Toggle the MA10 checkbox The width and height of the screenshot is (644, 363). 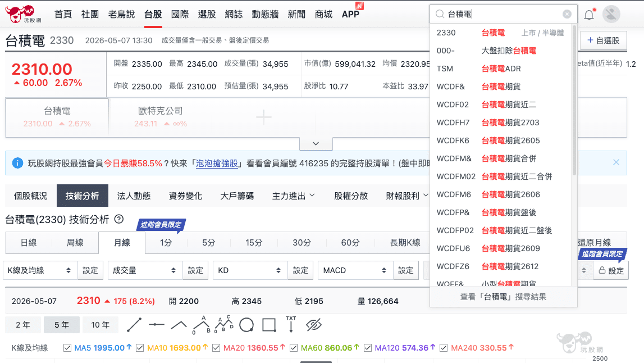click(x=140, y=348)
